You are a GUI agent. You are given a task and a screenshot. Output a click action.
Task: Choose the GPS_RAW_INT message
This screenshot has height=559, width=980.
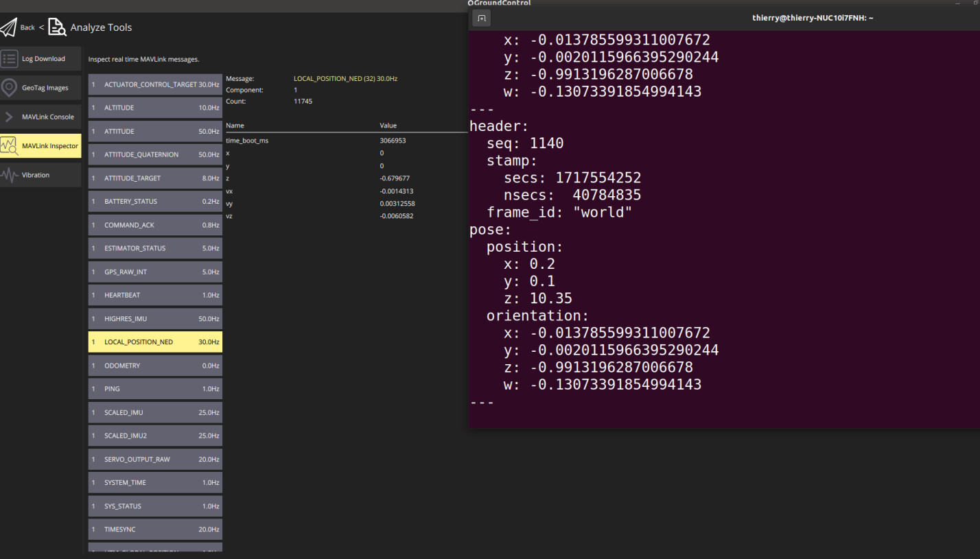click(155, 272)
